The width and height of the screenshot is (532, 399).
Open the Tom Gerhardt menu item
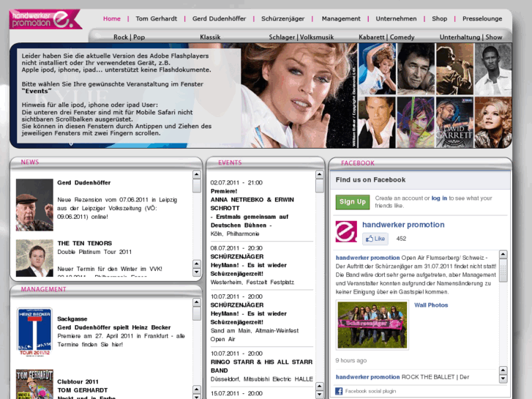pyautogui.click(x=156, y=19)
